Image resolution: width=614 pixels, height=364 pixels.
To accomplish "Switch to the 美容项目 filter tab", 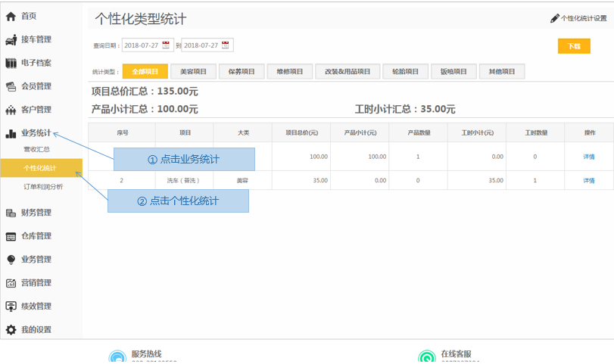I will point(193,72).
